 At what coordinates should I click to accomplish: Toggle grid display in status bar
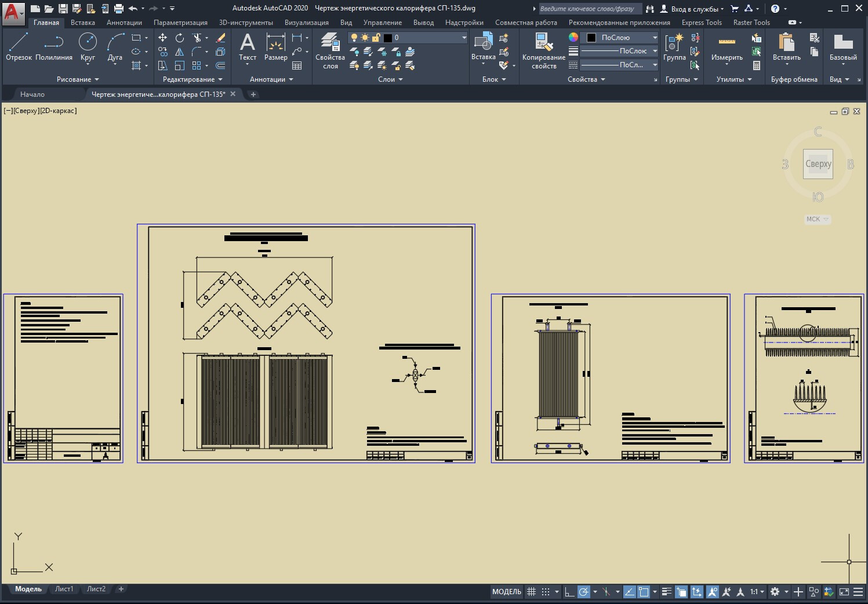click(x=531, y=592)
